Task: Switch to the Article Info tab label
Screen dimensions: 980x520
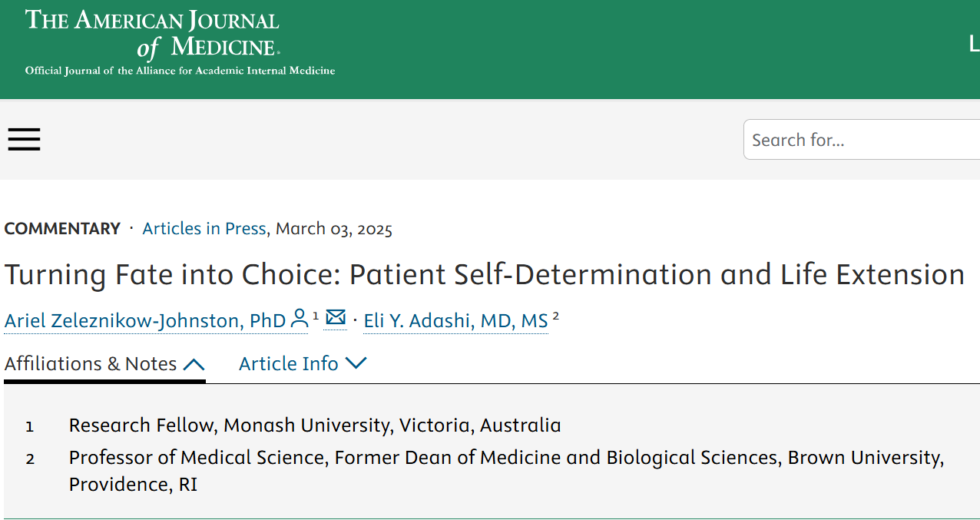Action: point(289,363)
